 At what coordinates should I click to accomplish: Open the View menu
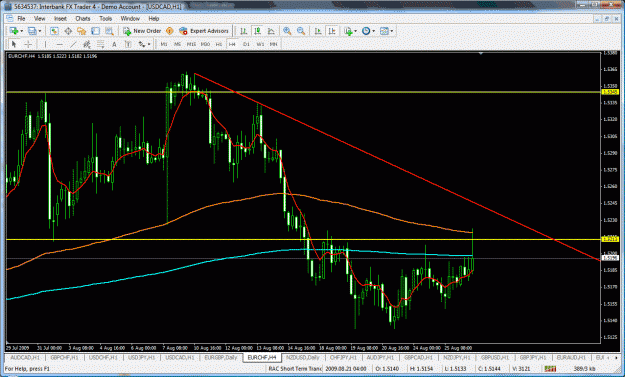(39, 19)
